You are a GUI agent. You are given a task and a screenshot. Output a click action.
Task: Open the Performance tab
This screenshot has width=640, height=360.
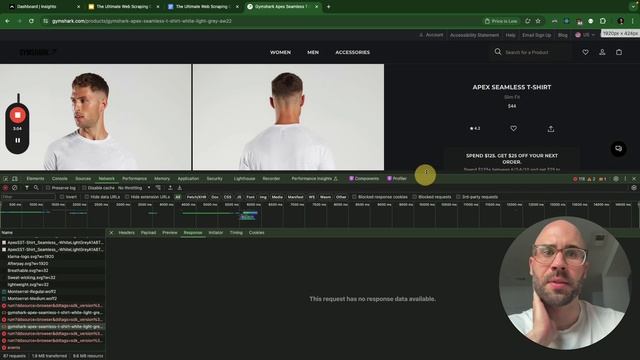coord(134,179)
